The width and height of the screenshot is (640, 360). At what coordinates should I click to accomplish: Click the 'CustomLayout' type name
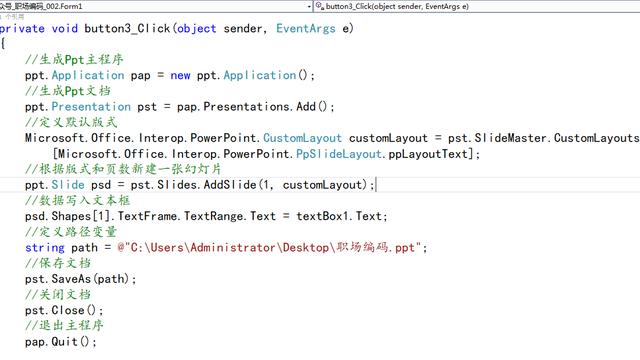click(x=302, y=138)
